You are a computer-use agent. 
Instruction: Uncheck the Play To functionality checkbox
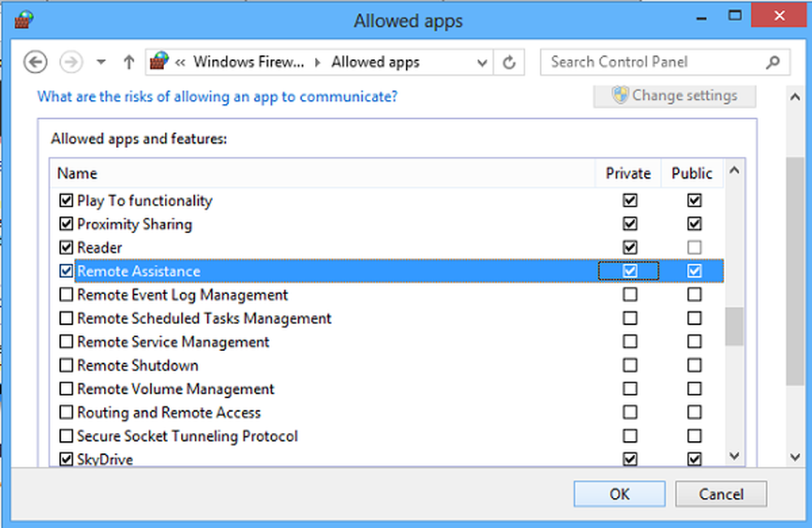click(x=66, y=201)
